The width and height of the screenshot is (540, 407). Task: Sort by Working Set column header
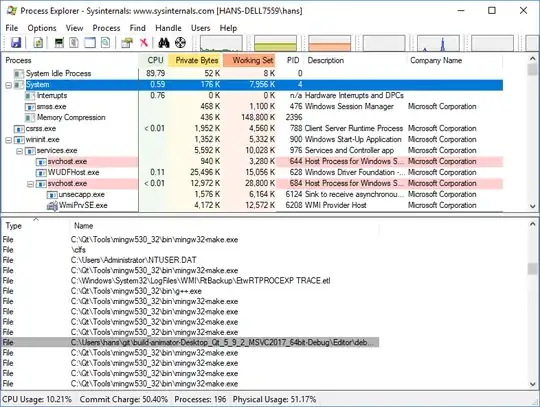point(250,60)
